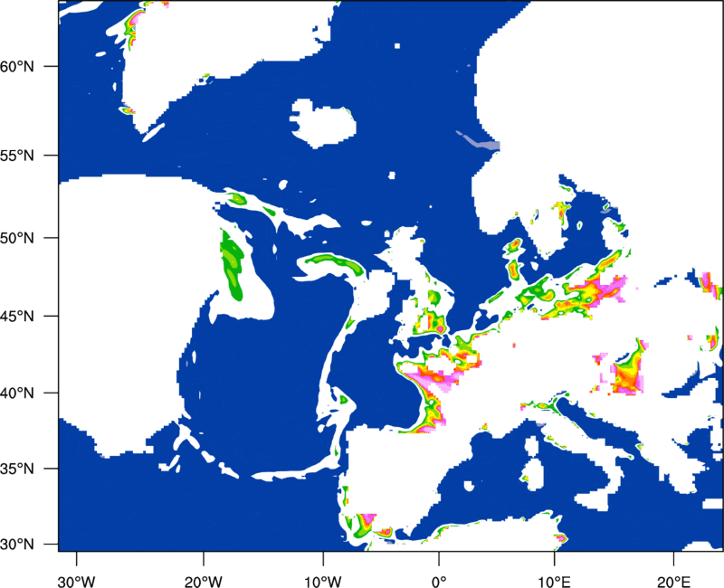Screen dimensions: 724x588
Task: Click the 10°E longitude label
Action: (554, 582)
